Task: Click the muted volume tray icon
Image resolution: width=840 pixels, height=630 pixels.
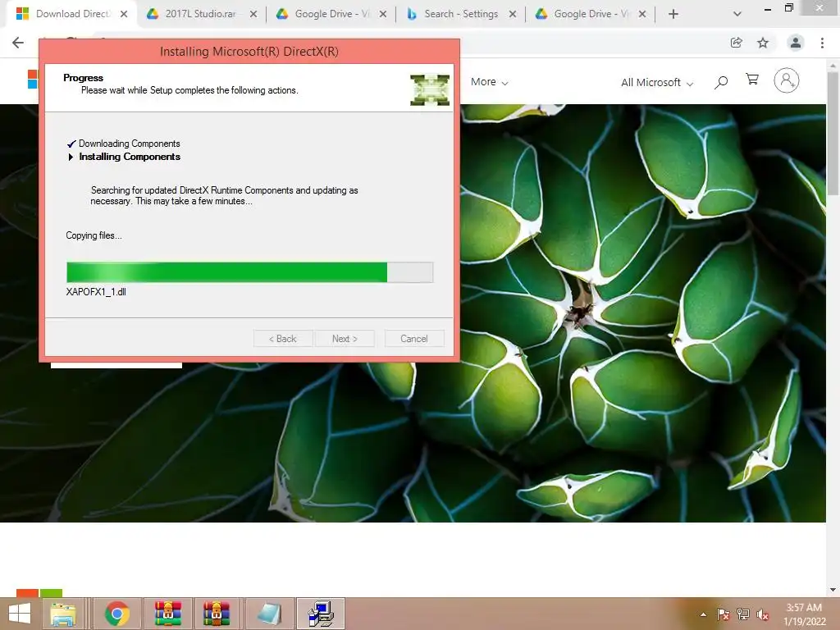Action: point(763,614)
